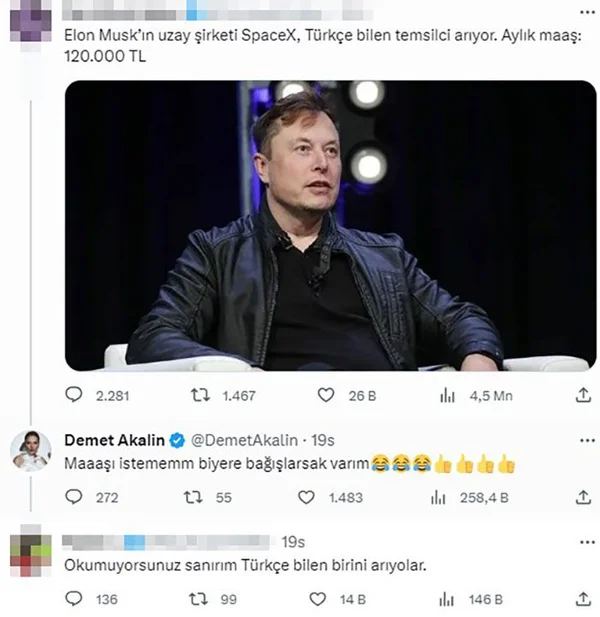Viewport: 600px width, 617px height.
Task: Share Demet Akalin's reply
Action: 583,497
